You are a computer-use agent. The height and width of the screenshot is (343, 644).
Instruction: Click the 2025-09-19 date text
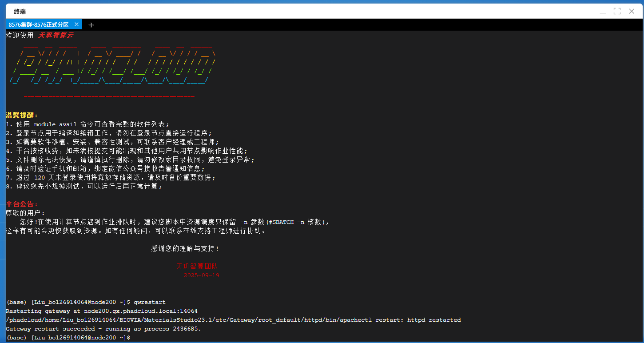[x=201, y=275]
